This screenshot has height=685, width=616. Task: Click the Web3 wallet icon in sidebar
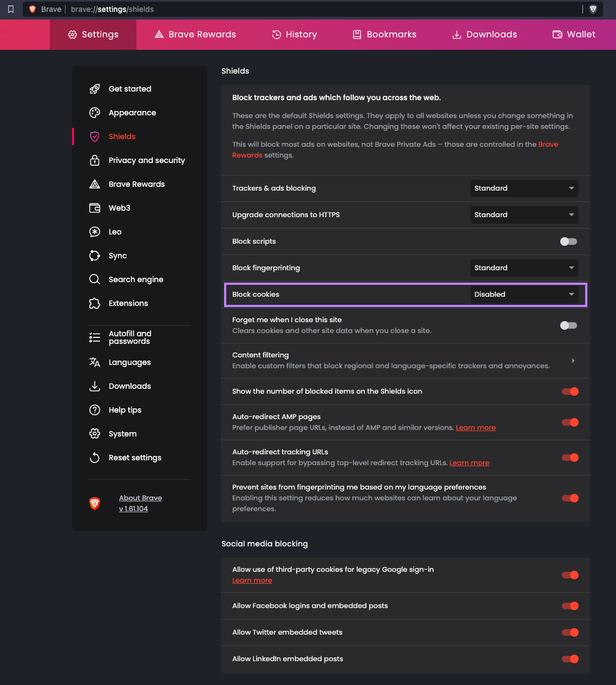pyautogui.click(x=95, y=208)
